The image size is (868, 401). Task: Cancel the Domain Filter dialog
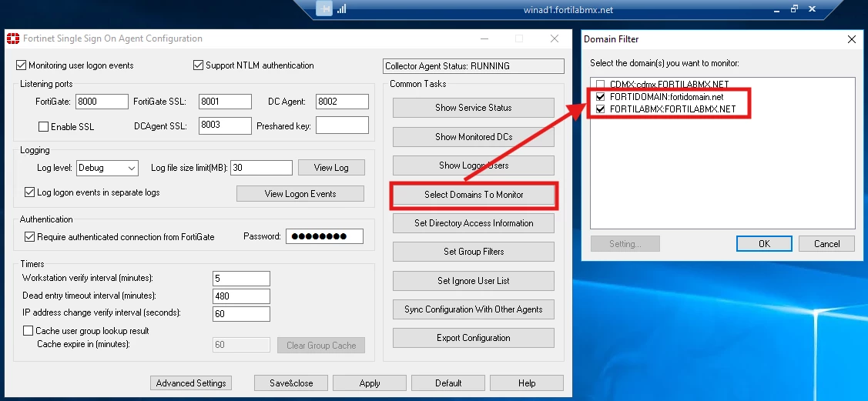827,244
